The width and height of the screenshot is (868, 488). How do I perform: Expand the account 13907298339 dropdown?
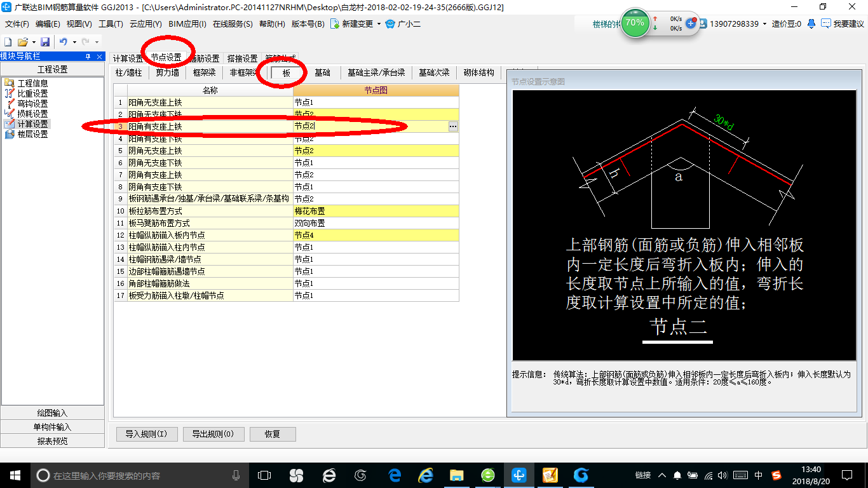pyautogui.click(x=764, y=24)
